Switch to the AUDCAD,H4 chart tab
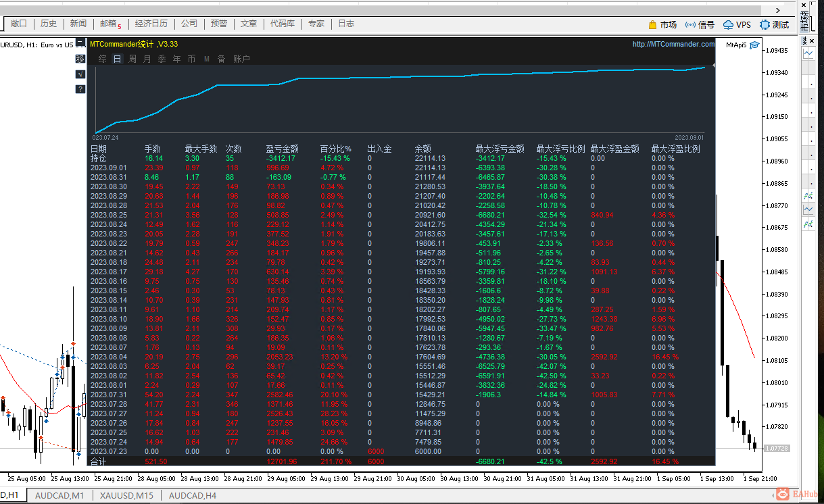 (193, 496)
